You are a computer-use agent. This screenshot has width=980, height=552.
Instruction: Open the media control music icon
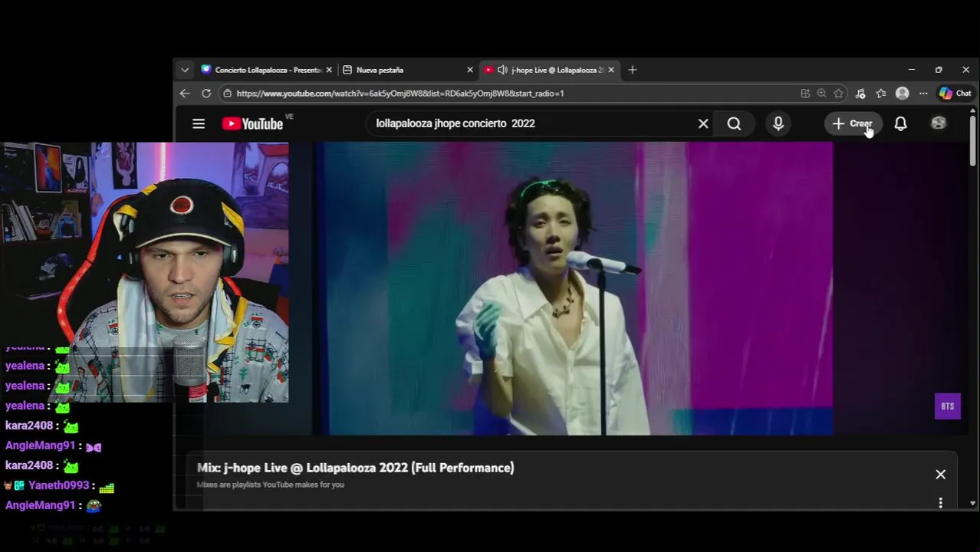[x=860, y=93]
